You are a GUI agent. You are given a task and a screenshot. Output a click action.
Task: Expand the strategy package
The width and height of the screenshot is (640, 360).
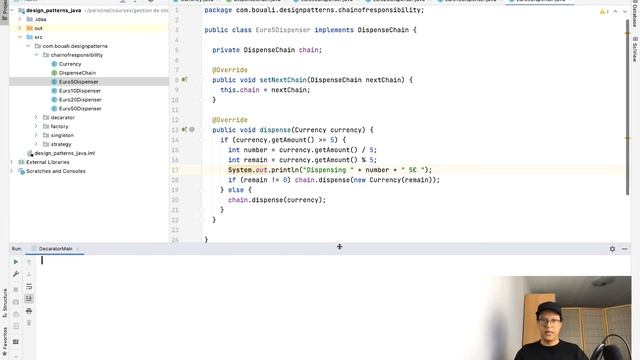(36, 144)
